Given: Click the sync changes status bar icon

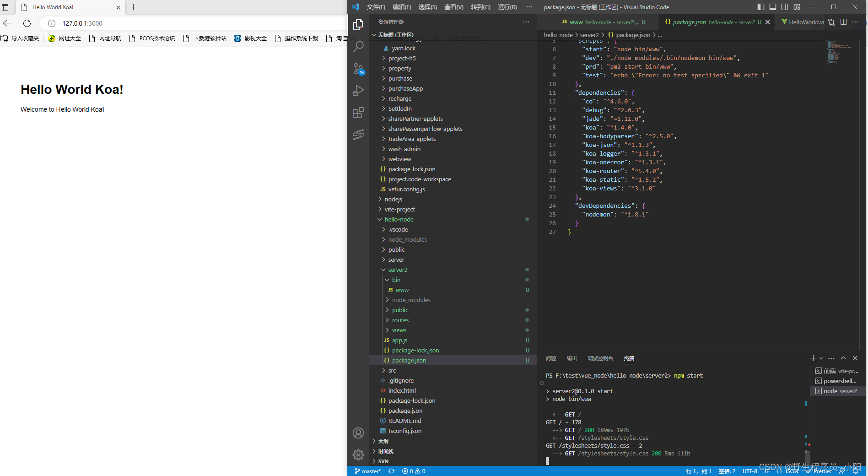Looking at the screenshot, I should click(x=391, y=471).
